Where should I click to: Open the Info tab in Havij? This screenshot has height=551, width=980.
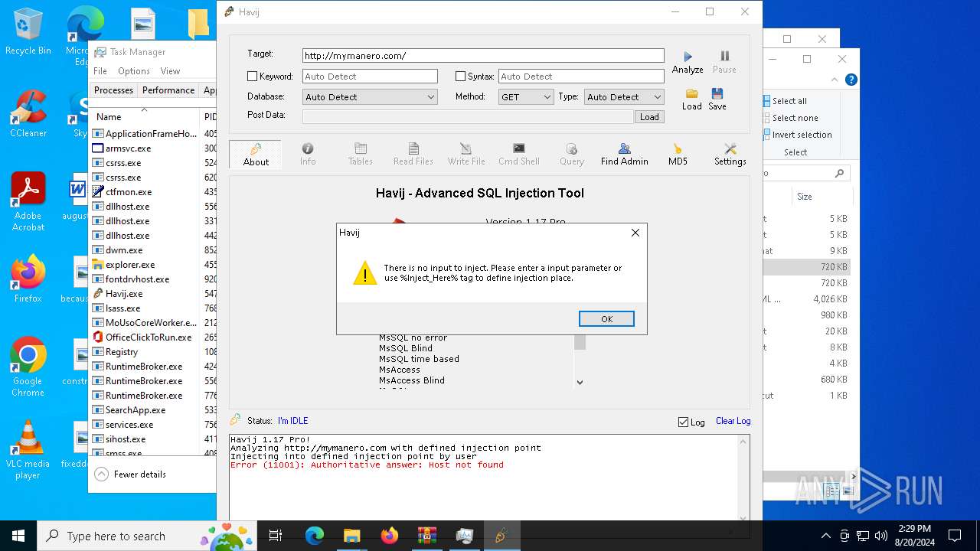coord(308,154)
